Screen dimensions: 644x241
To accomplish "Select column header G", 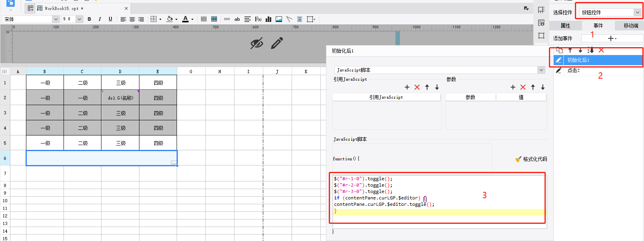I will [x=191, y=72].
